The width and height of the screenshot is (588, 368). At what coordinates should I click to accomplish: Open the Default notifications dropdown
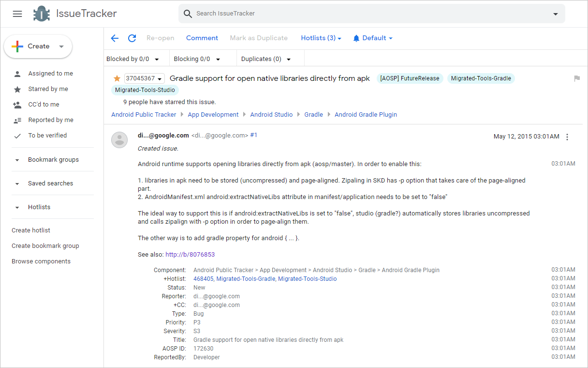click(x=377, y=38)
